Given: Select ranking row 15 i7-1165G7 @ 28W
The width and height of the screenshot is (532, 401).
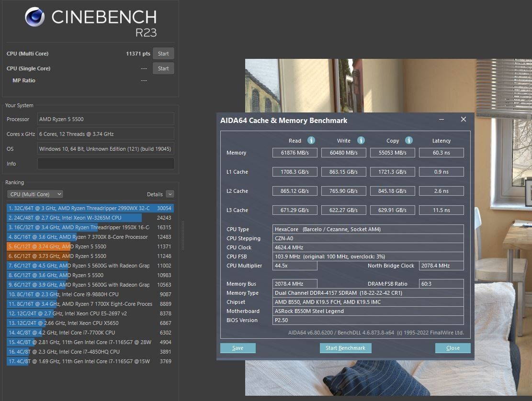Looking at the screenshot, I should pos(90,342).
